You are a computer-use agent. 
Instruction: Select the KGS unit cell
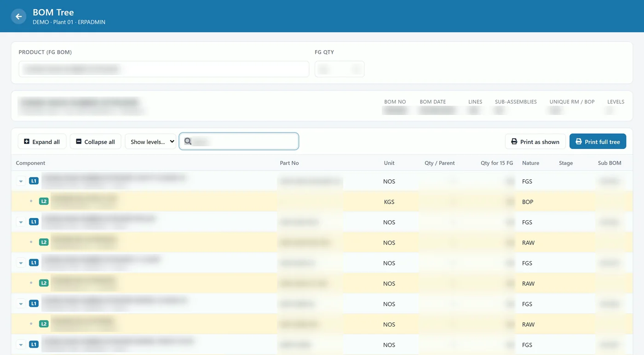389,202
